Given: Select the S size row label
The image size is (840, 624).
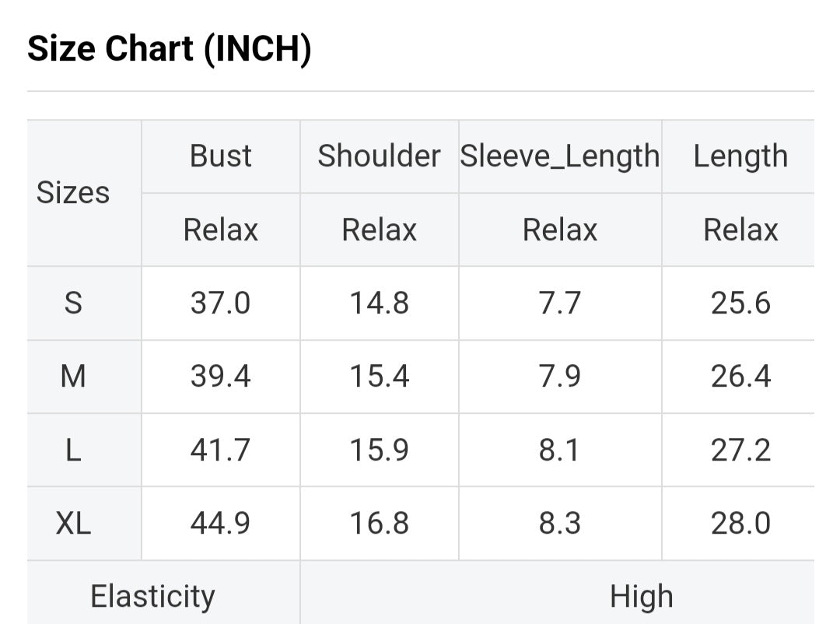Looking at the screenshot, I should (x=73, y=303).
